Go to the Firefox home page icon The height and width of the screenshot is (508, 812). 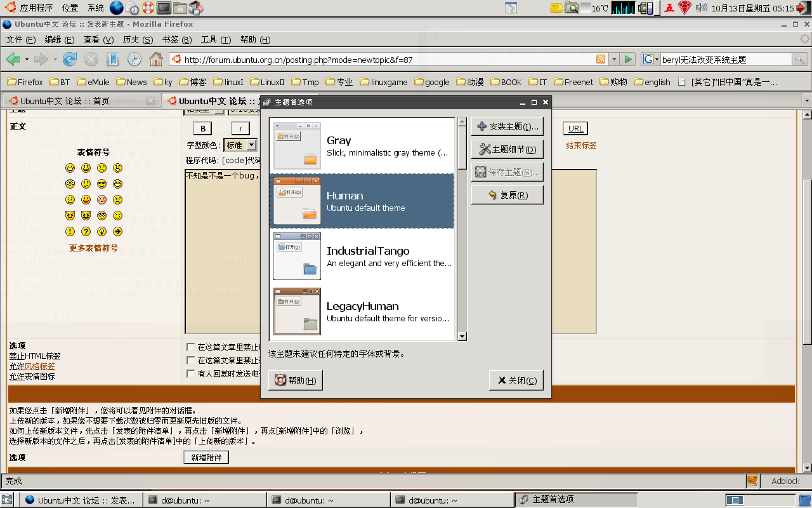(x=156, y=59)
